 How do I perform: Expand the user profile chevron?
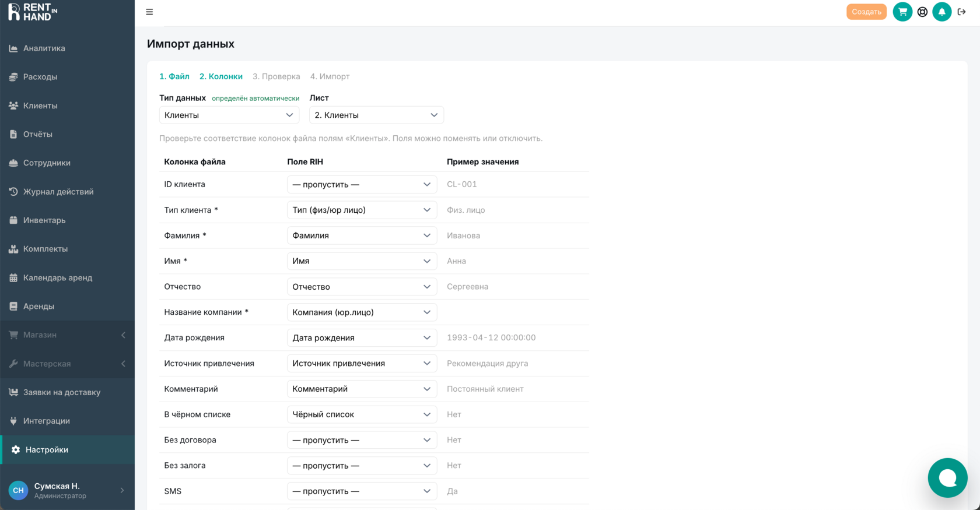(x=122, y=490)
